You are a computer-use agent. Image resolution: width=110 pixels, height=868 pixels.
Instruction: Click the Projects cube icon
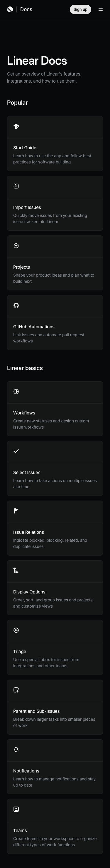[16, 246]
